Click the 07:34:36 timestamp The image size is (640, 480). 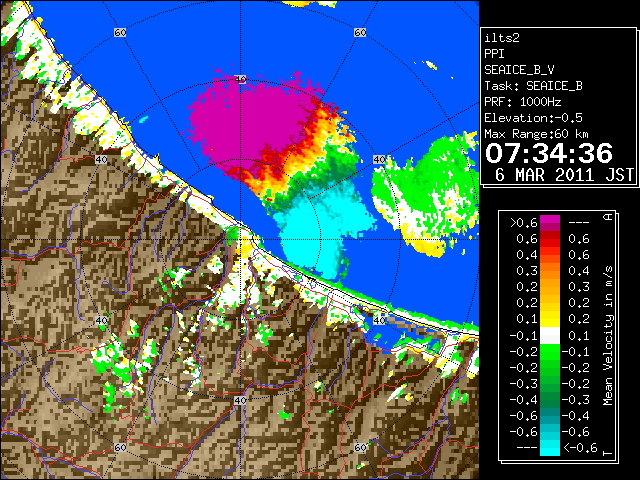pyautogui.click(x=549, y=153)
